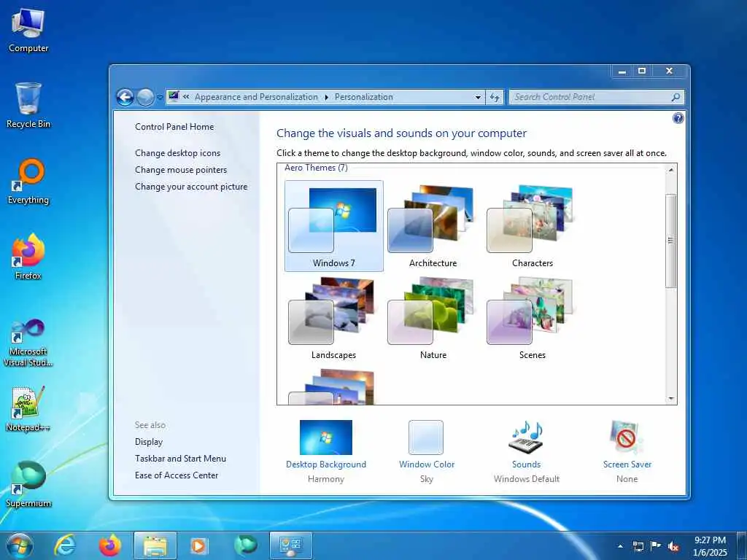The image size is (747, 560).
Task: Click Show desktop button on taskbar
Action: (741, 546)
